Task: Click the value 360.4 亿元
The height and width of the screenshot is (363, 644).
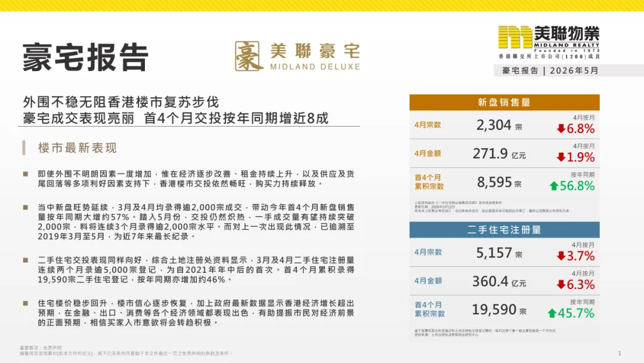Action: pos(499,281)
